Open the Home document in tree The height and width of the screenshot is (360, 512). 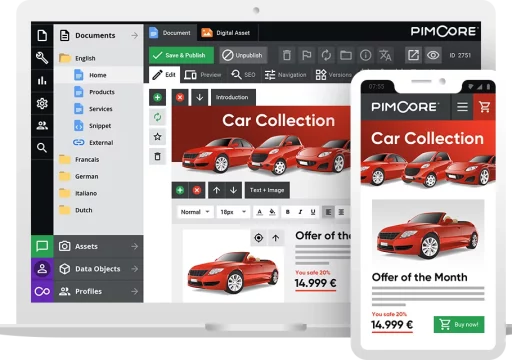pyautogui.click(x=99, y=75)
